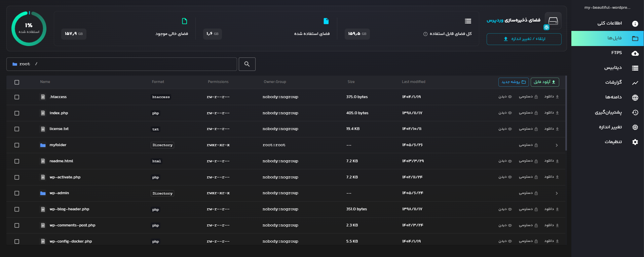
Task: Click the chart icon beside گزارشات
Action: (x=635, y=83)
